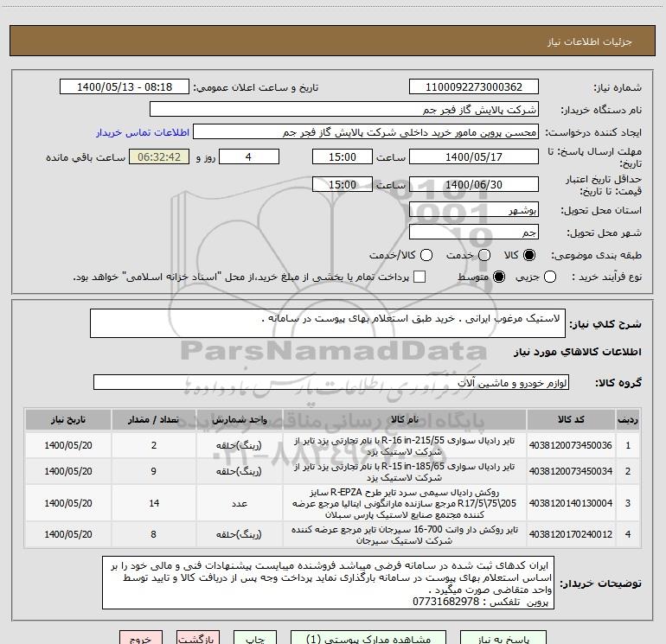This screenshot has width=666, height=644.
Task: Click the نام کالا column header
Action: [405, 419]
